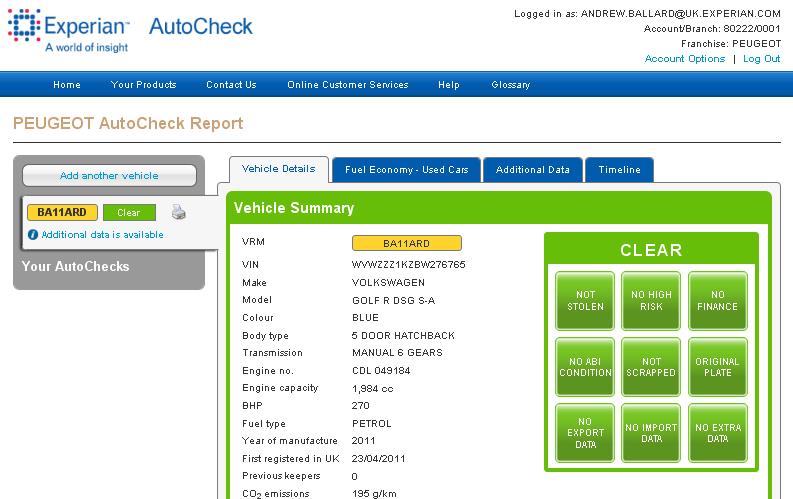Click the Colour value BLUE
Image resolution: width=793 pixels, height=499 pixels.
pyautogui.click(x=365, y=317)
